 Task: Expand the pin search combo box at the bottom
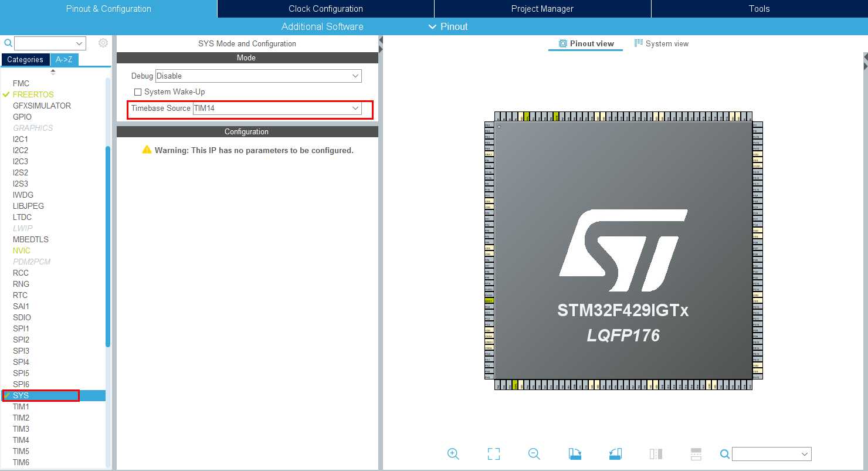pyautogui.click(x=805, y=455)
